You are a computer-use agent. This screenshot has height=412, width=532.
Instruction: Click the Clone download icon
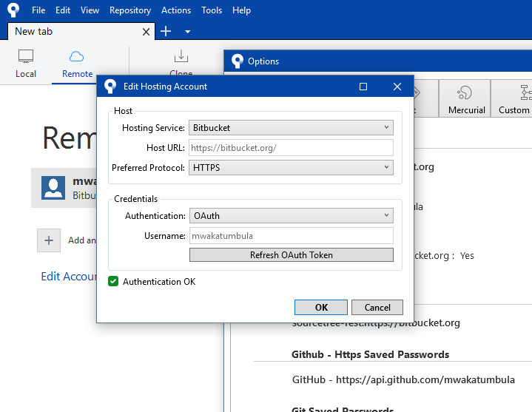pos(181,56)
